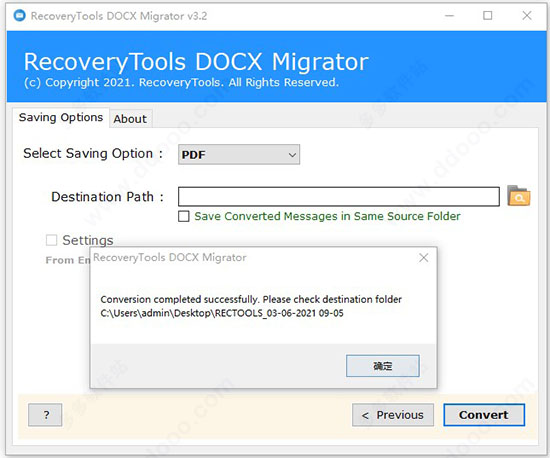Click the folder browse icon beside Destination Path
The width and height of the screenshot is (550, 458).
518,196
